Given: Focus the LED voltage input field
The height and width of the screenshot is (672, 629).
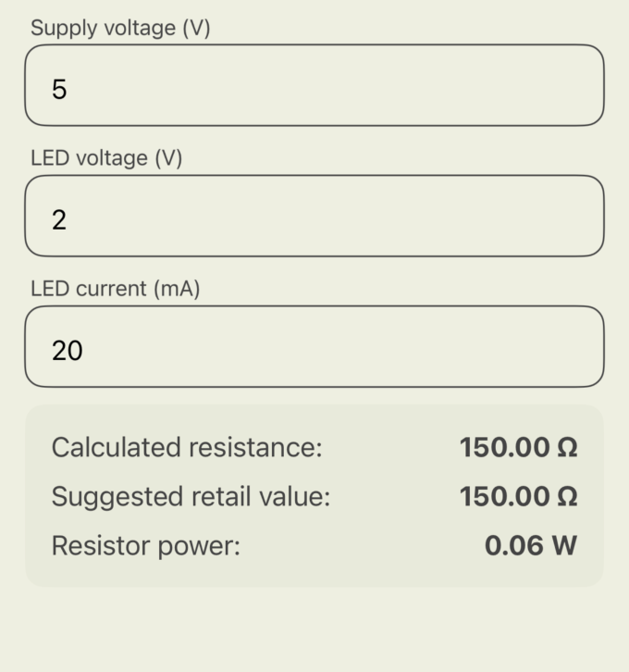Looking at the screenshot, I should (x=314, y=216).
